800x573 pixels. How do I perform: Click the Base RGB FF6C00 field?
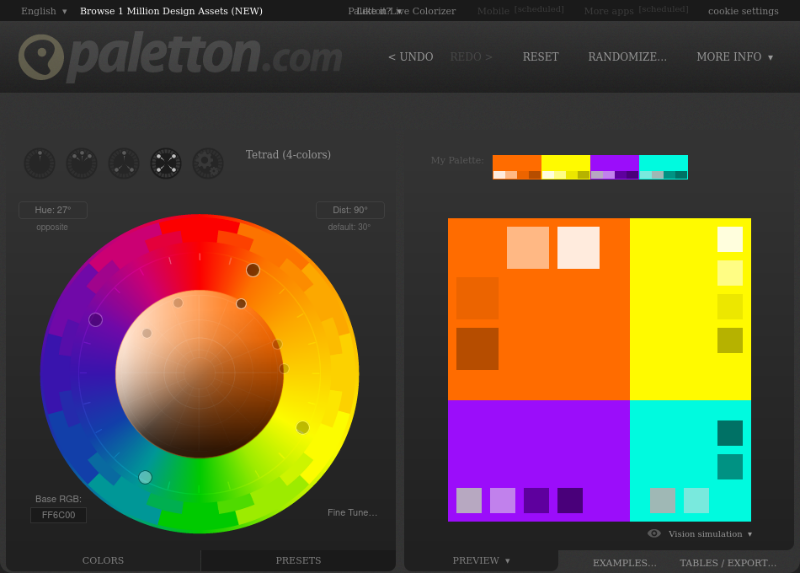pyautogui.click(x=58, y=515)
